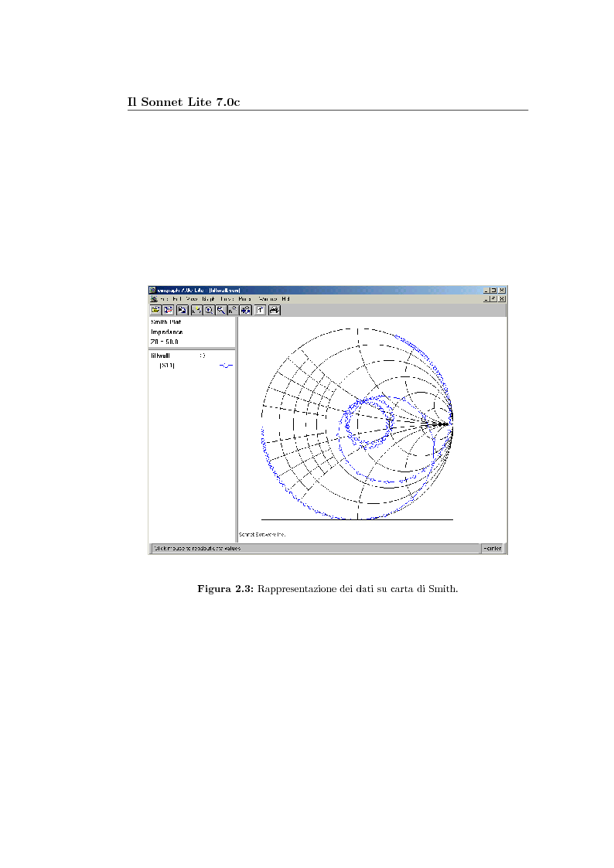614x868 pixels.
Task: Click the zoom-in magnifier toolbar icon
Action: pyautogui.click(x=209, y=310)
